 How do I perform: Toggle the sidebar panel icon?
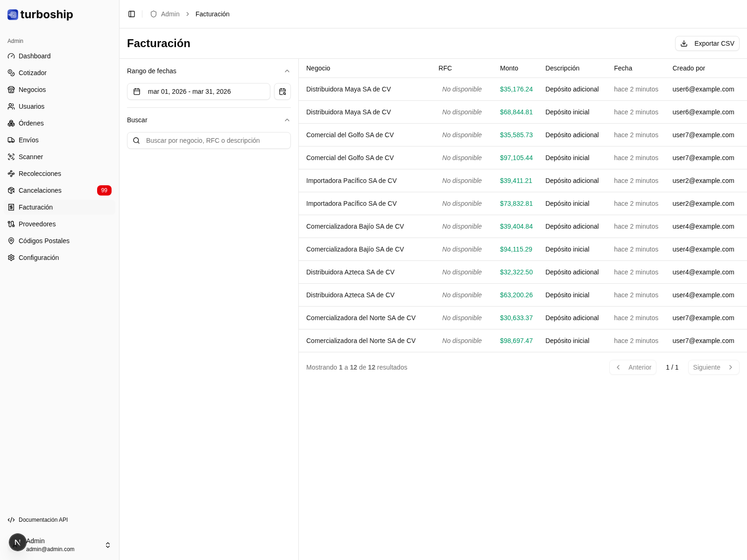tap(132, 14)
